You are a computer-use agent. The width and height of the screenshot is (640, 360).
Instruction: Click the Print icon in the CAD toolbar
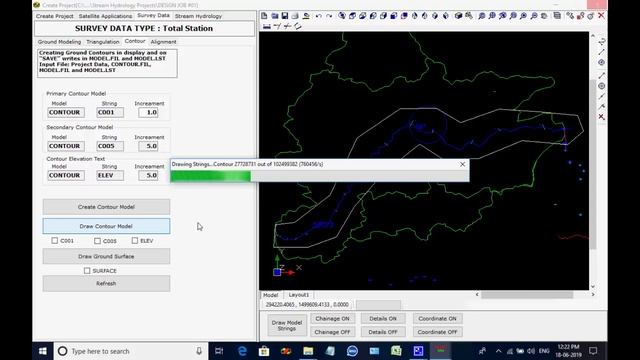pyautogui.click(x=295, y=16)
